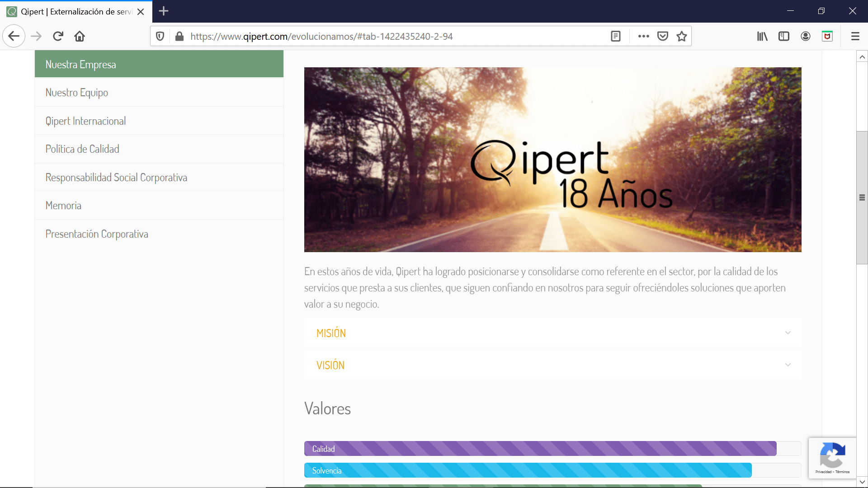The height and width of the screenshot is (488, 868).
Task: Open the Firefox account icon
Action: [806, 36]
